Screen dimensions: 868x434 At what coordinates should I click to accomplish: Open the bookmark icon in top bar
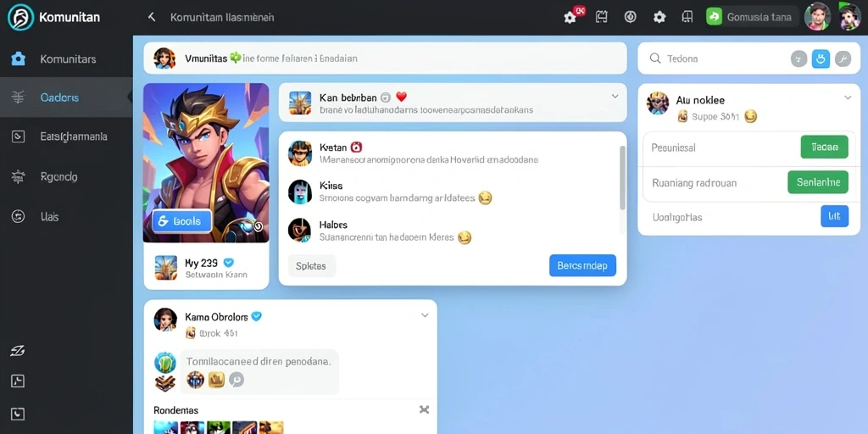(x=687, y=17)
